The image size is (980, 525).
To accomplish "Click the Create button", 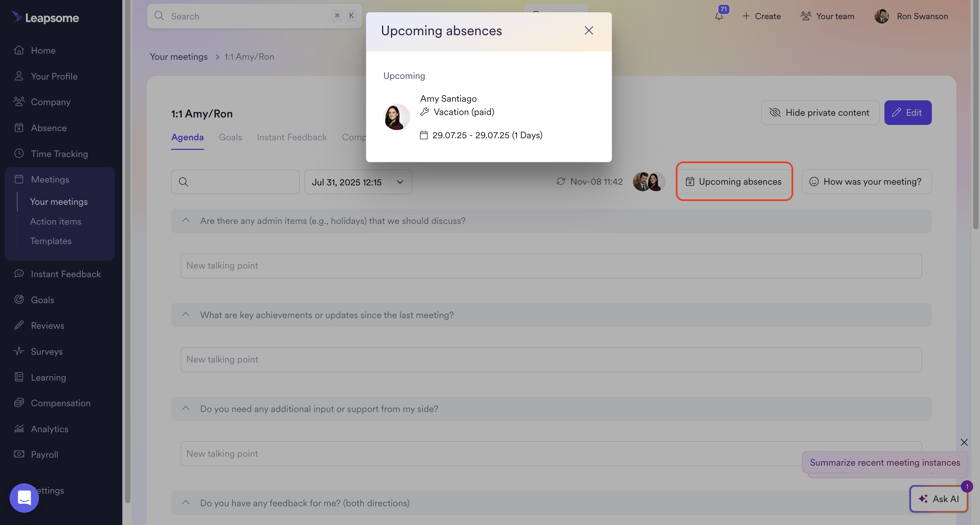I will tap(761, 16).
